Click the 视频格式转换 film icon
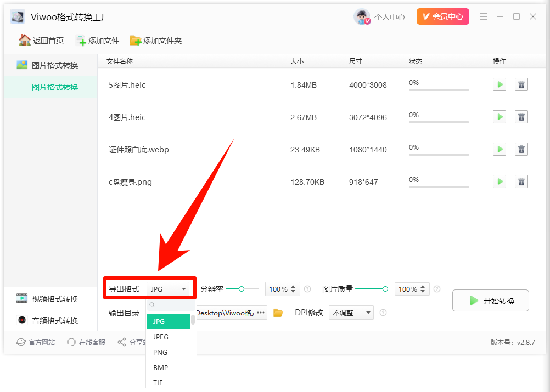This screenshot has height=392, width=550. 22,298
